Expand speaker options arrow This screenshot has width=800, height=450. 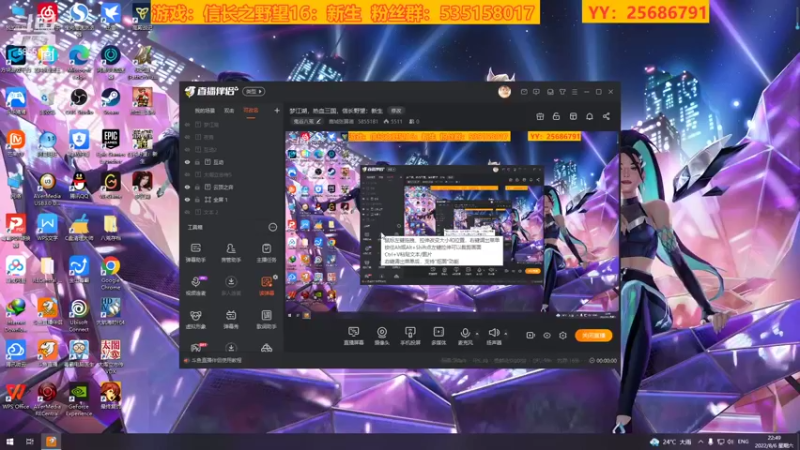pyautogui.click(x=506, y=334)
